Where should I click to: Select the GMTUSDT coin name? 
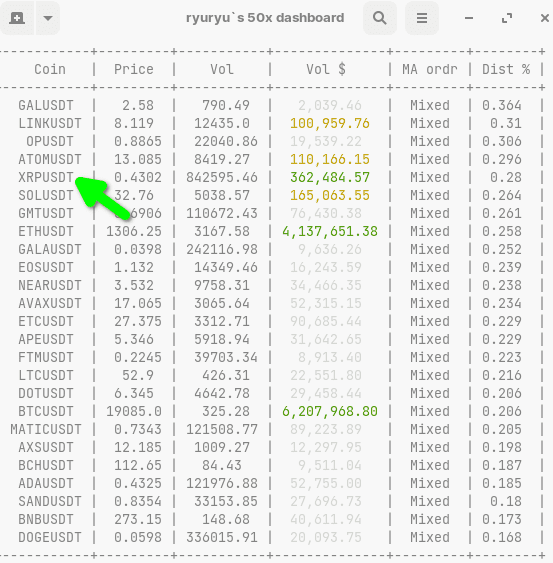46,213
